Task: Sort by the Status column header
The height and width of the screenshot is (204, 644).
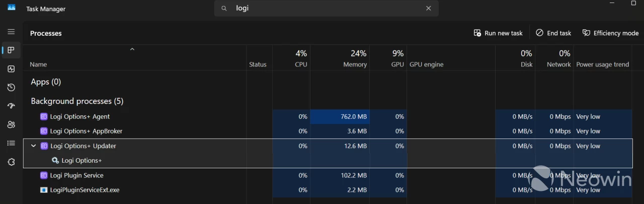Action: tap(258, 64)
